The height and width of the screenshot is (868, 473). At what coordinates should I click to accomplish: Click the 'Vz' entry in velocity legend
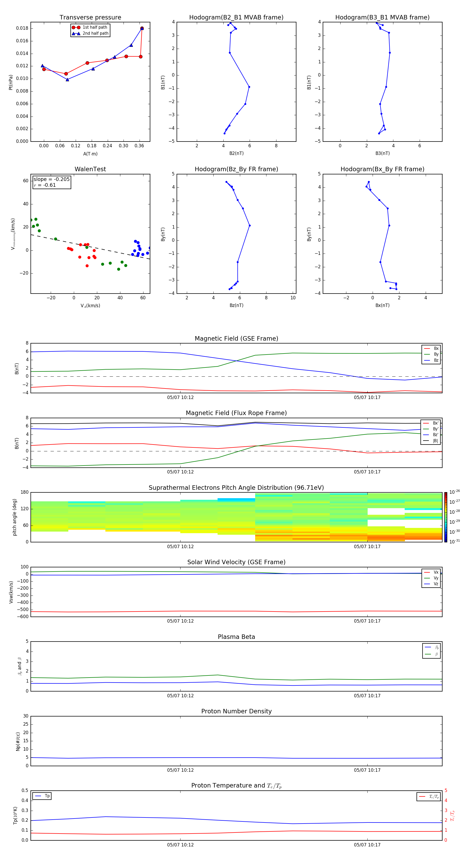point(431,584)
